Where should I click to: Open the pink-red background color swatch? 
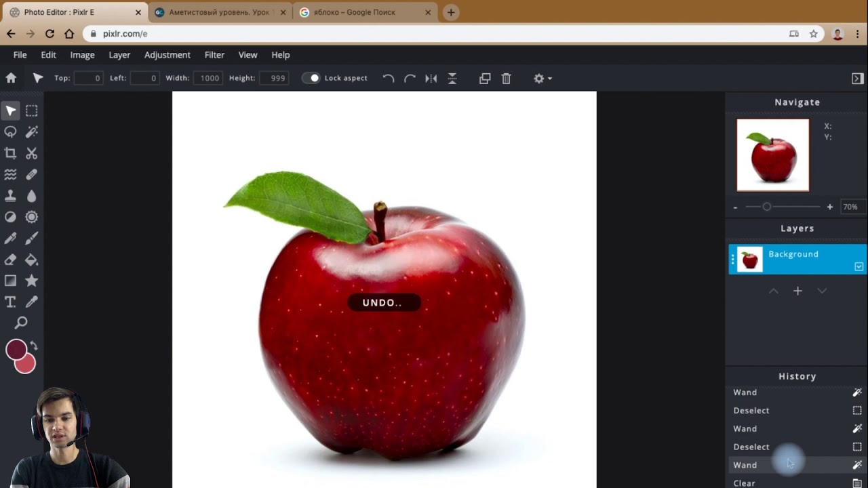(x=26, y=365)
